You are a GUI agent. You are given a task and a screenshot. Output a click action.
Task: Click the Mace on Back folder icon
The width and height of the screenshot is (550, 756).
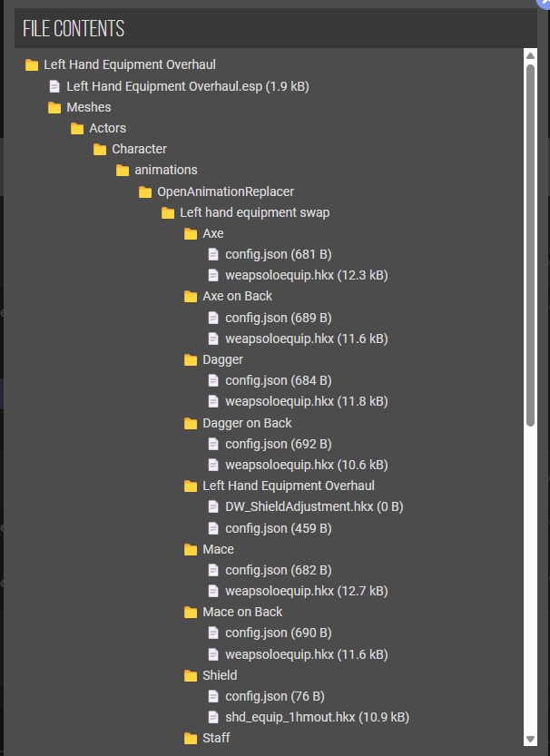(x=191, y=613)
